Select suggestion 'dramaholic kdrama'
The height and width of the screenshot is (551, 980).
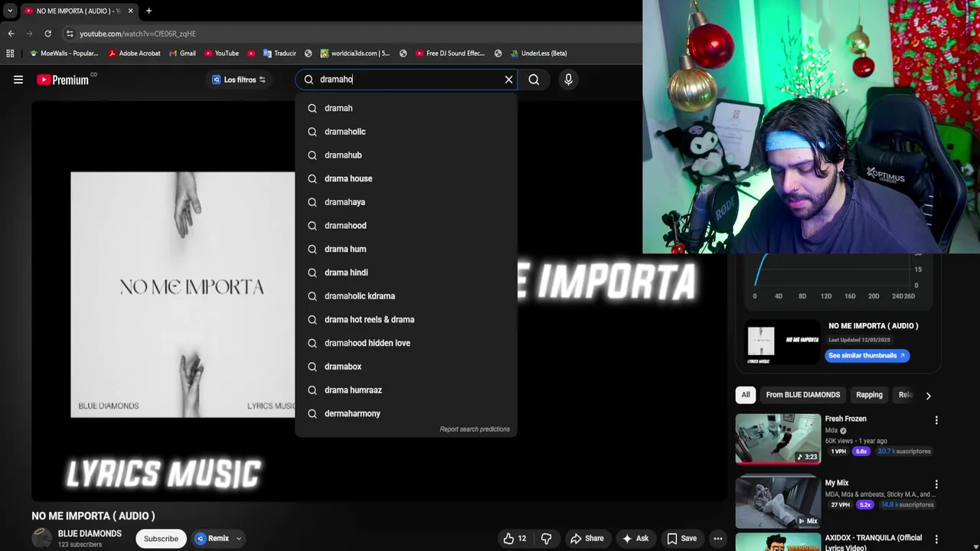(406, 296)
